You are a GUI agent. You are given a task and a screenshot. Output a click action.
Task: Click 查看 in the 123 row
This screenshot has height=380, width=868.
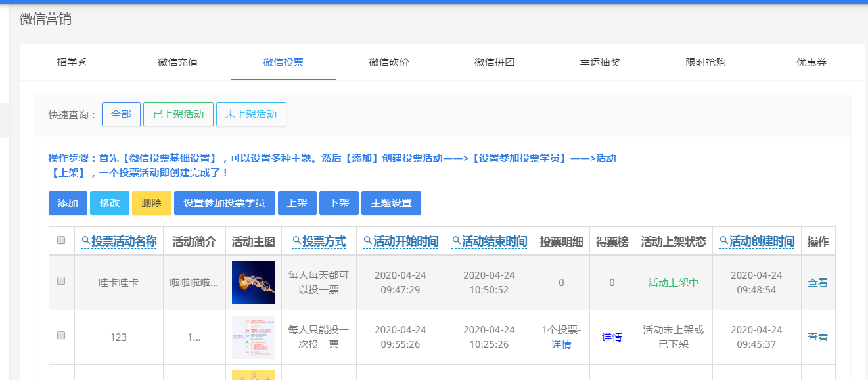818,337
